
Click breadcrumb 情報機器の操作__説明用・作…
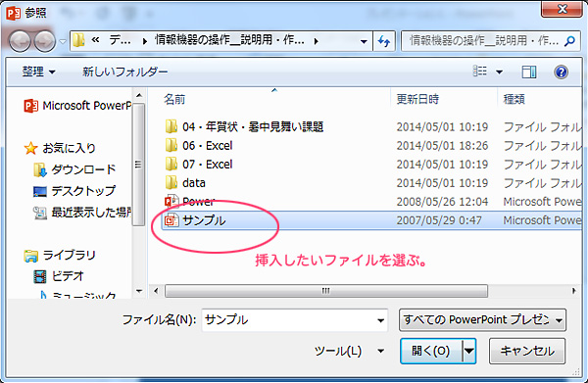[x=229, y=40]
